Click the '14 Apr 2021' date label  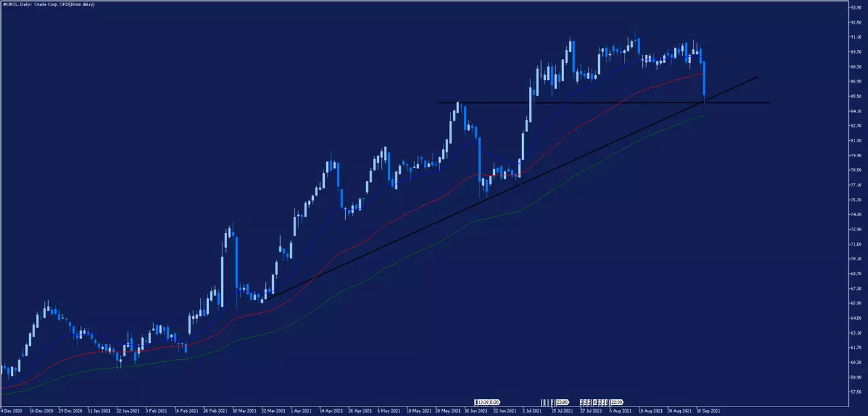tap(332, 411)
